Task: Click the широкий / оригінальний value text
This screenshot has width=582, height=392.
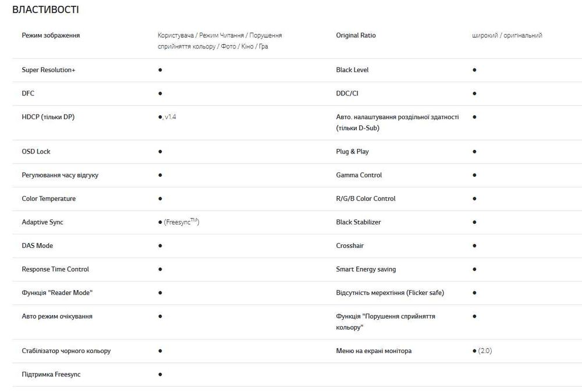Action: tap(507, 35)
